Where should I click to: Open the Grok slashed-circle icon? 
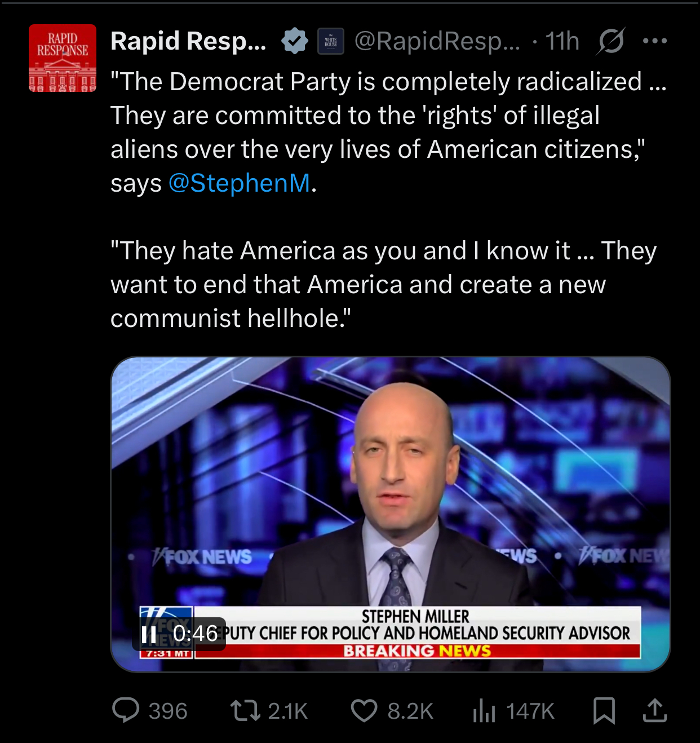coord(611,41)
